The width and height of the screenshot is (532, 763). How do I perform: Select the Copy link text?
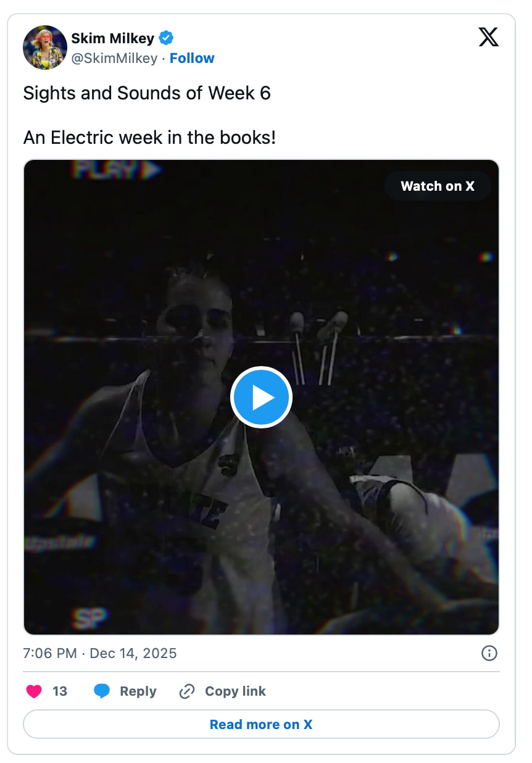click(235, 691)
